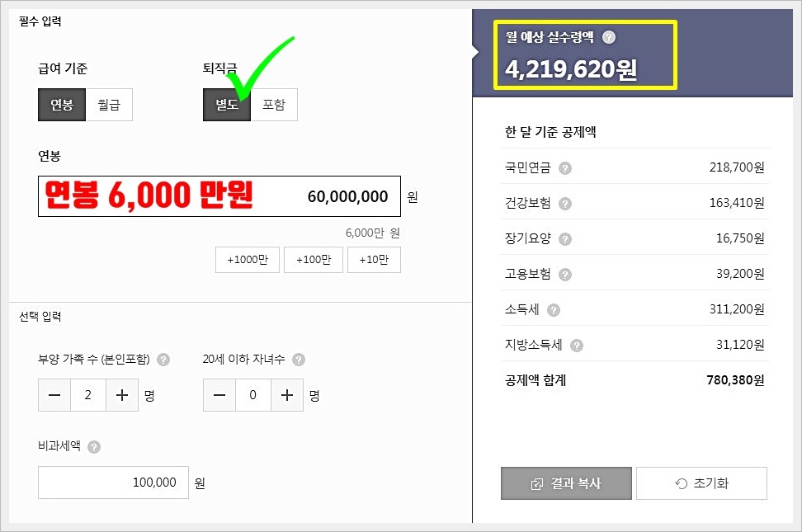
Task: Open help icon beside 20세 이하 자녀수
Action: 298,360
